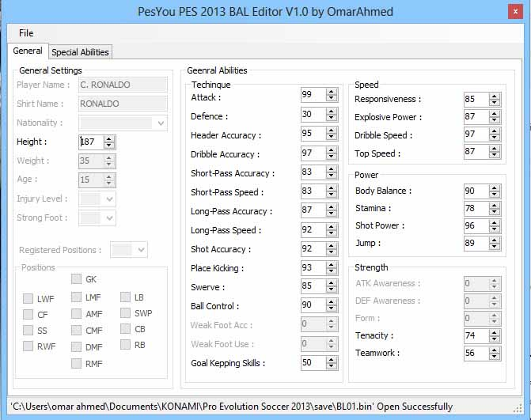The height and width of the screenshot is (420, 531).
Task: Increase the Header Accuracy value
Action: click(x=332, y=131)
